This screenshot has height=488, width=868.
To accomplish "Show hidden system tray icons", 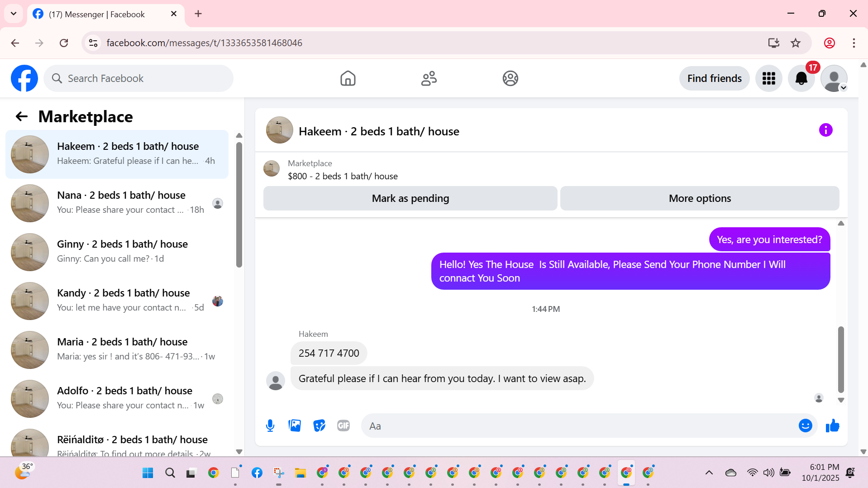I will point(709,473).
